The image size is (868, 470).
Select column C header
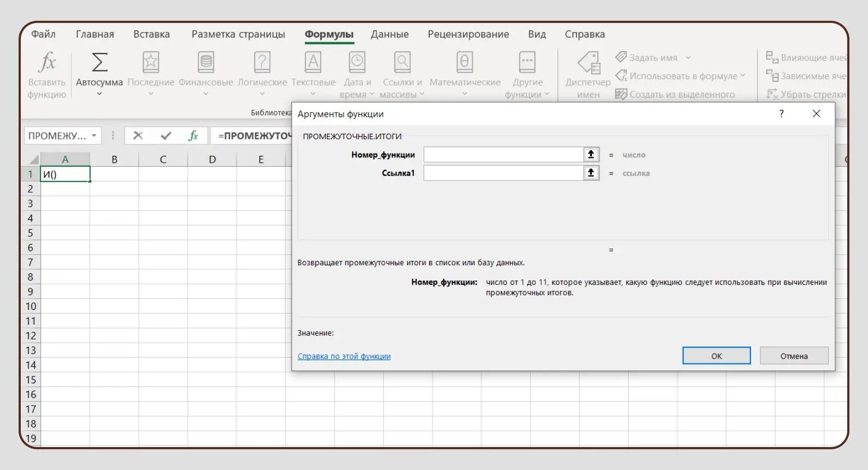click(x=163, y=160)
